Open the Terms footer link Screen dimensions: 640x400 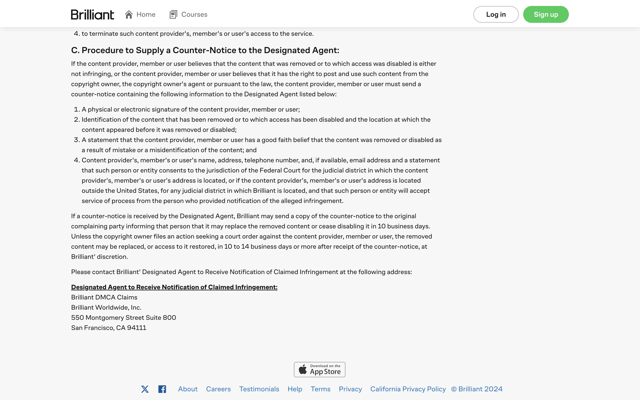[320, 389]
